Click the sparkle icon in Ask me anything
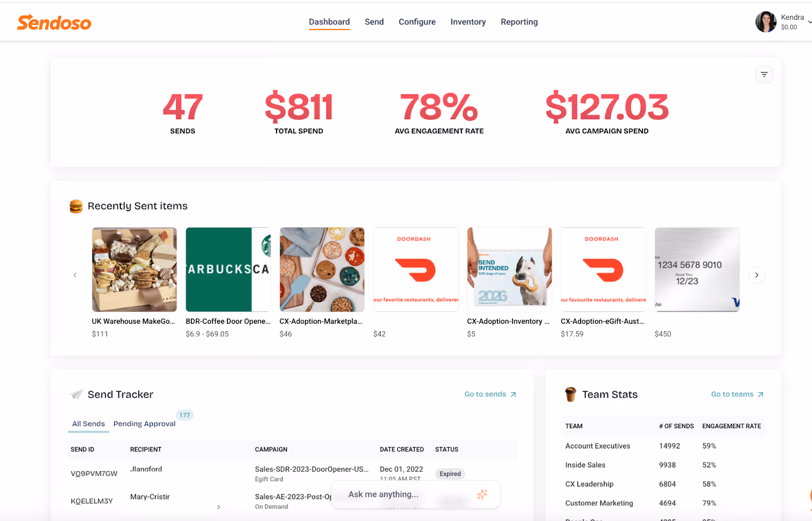Image resolution: width=812 pixels, height=521 pixels. tap(482, 494)
